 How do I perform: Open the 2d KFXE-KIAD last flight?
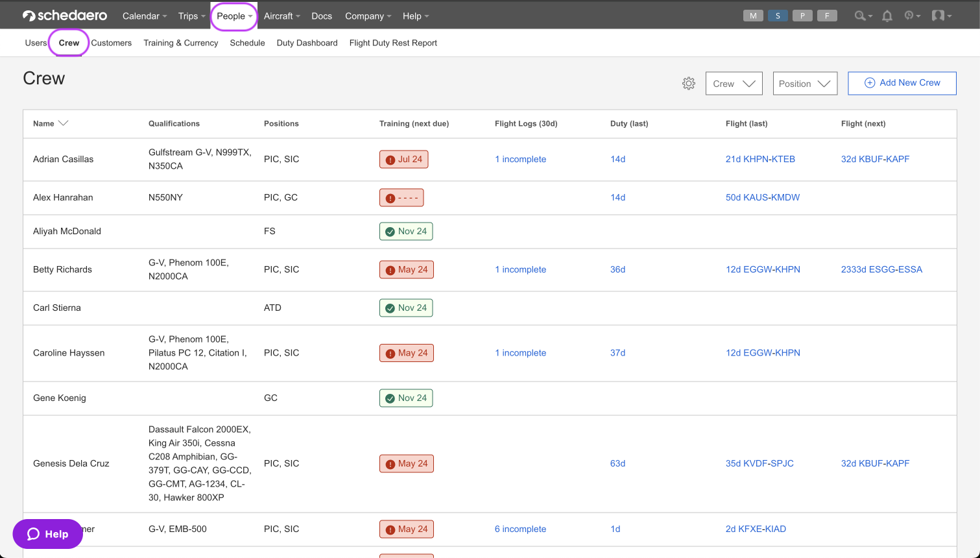coord(756,529)
